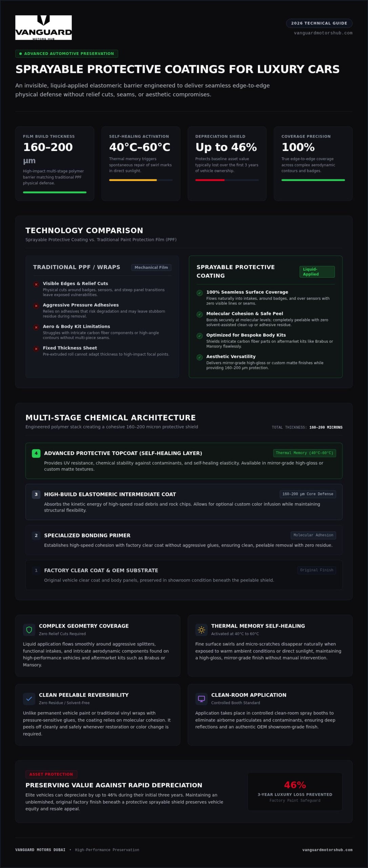The width and height of the screenshot is (368, 868).
Task: Click the 46% luxury loss prevented card
Action: pos(295,791)
